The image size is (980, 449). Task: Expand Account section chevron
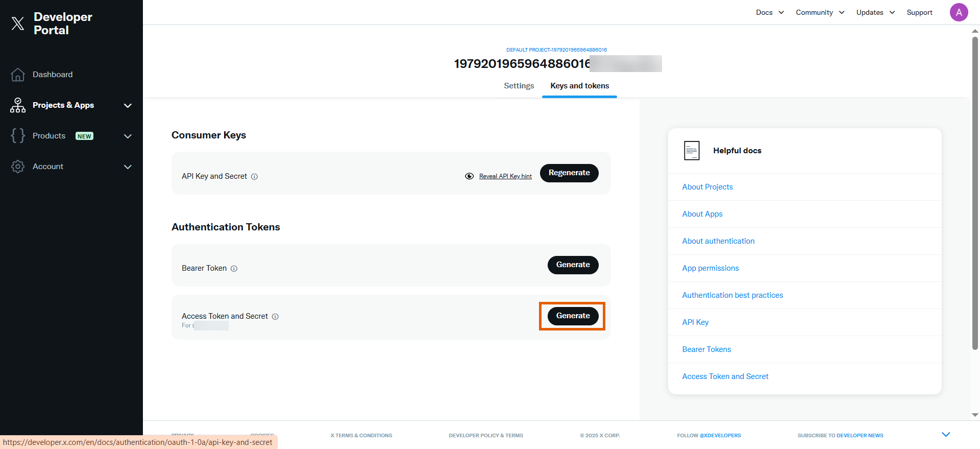128,167
